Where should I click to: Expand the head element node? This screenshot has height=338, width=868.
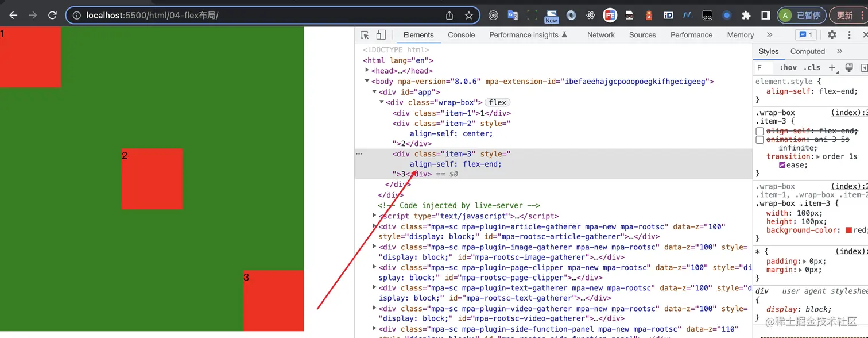[367, 70]
